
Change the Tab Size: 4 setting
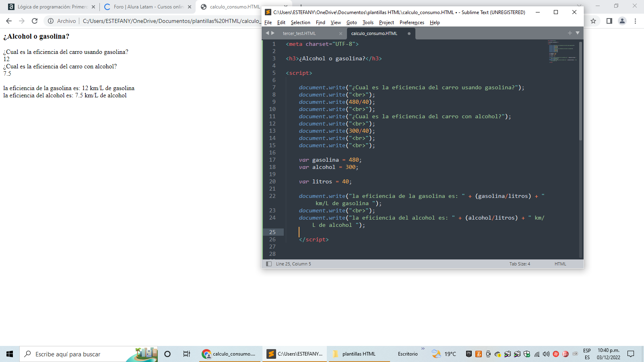(x=520, y=264)
